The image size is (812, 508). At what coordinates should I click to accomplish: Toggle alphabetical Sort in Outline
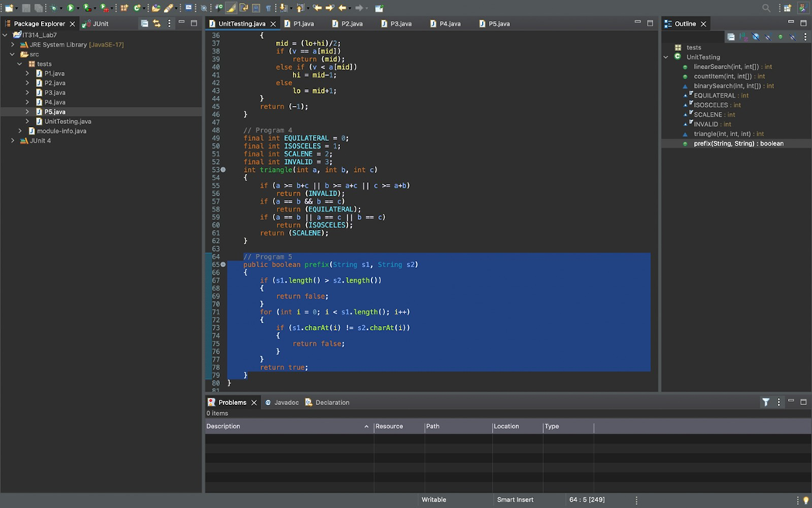pyautogui.click(x=743, y=36)
